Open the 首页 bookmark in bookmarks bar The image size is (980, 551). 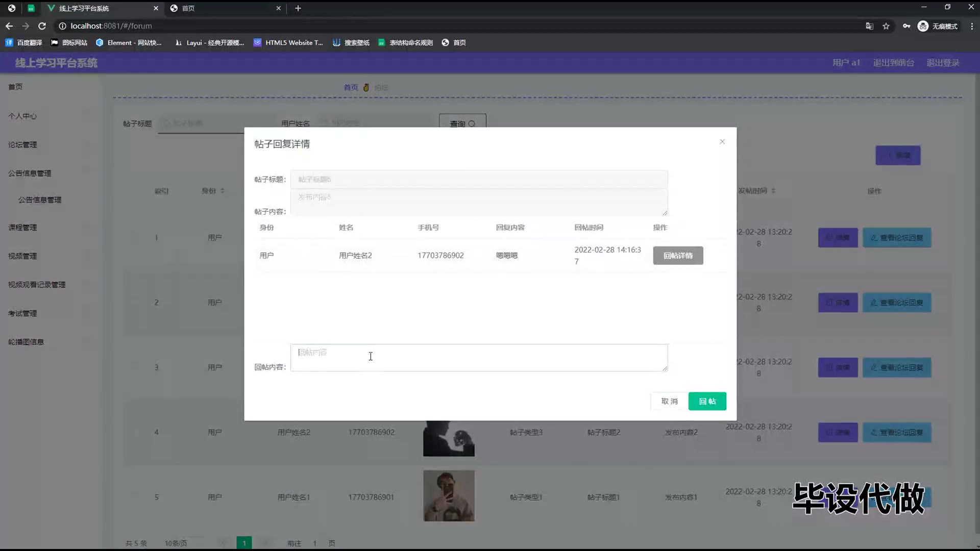point(454,43)
